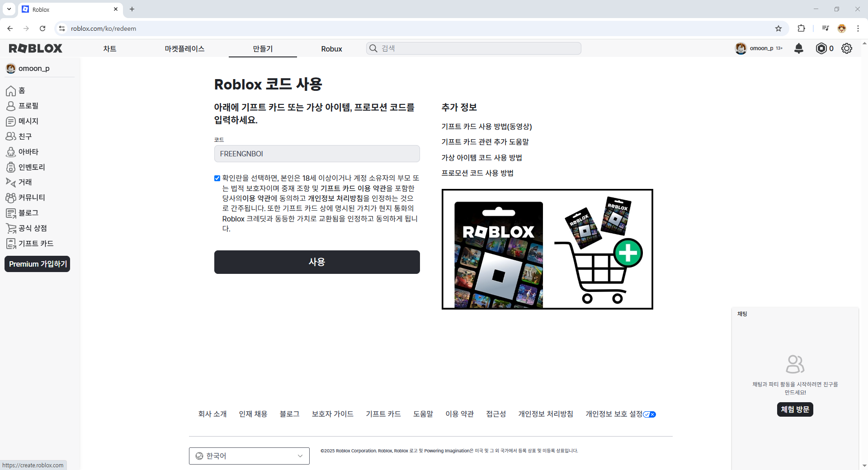
Task: Click Premium 가입하기 button
Action: point(38,264)
